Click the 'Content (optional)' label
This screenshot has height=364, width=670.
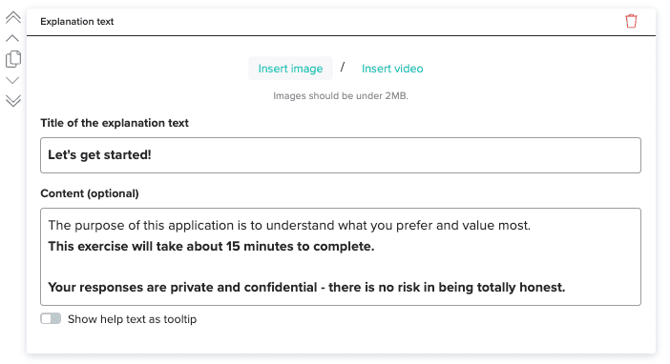[x=90, y=194]
